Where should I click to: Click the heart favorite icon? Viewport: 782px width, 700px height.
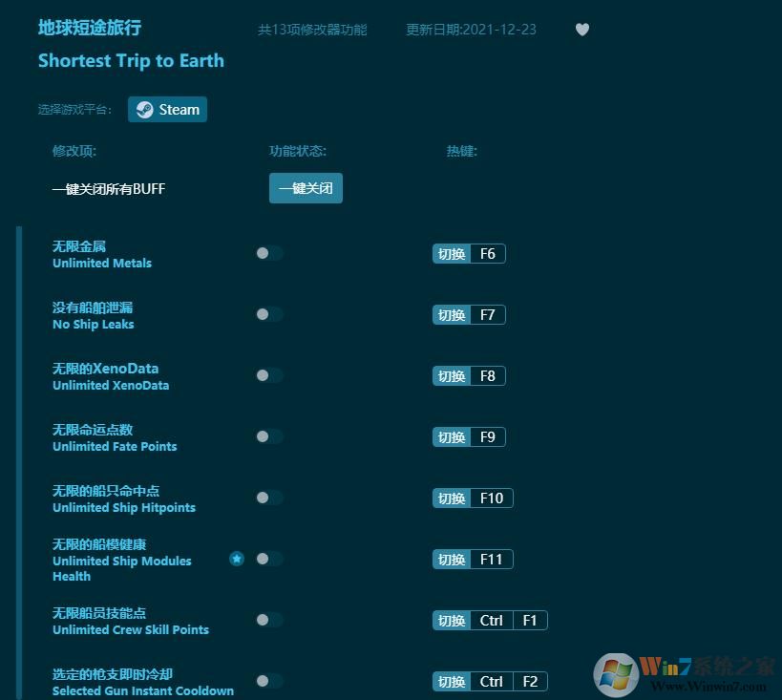[582, 30]
